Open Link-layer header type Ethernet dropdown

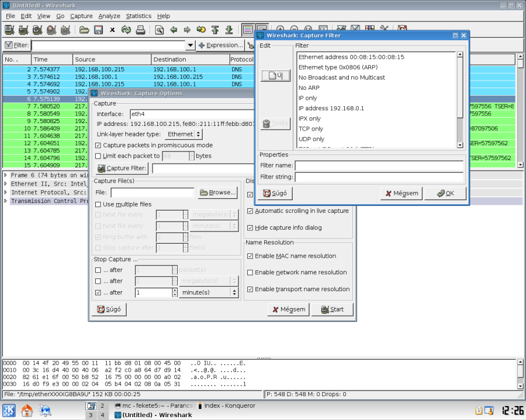184,134
